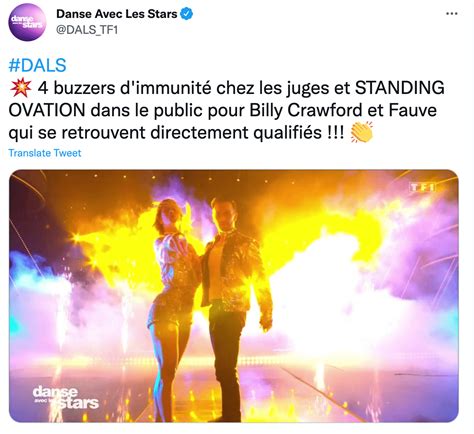Click the blue verified badge icon
Screen dimensions: 474x434
tap(186, 14)
